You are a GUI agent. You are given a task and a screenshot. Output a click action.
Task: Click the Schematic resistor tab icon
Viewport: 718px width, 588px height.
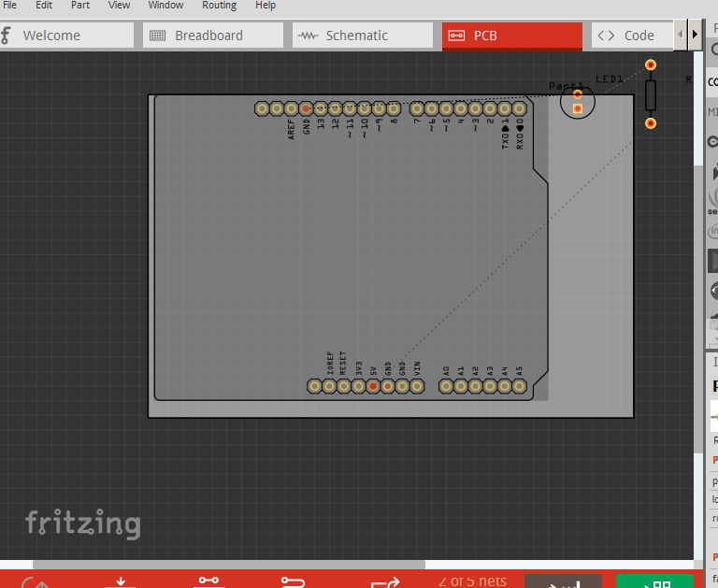click(x=308, y=36)
